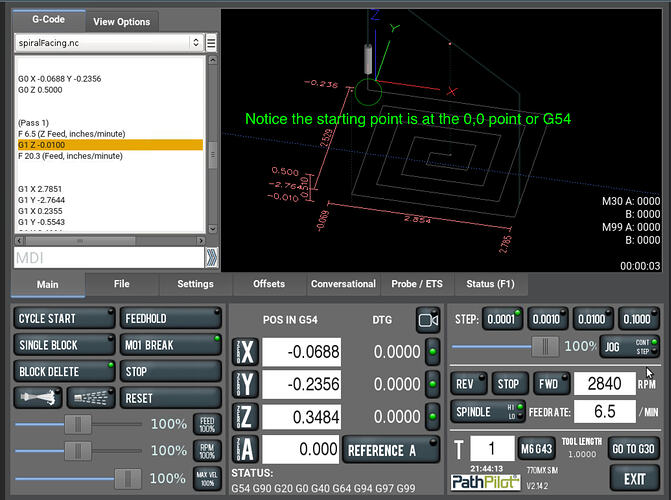Toggle Jog continuous/step mode
The height and width of the screenshot is (500, 671).
point(629,347)
